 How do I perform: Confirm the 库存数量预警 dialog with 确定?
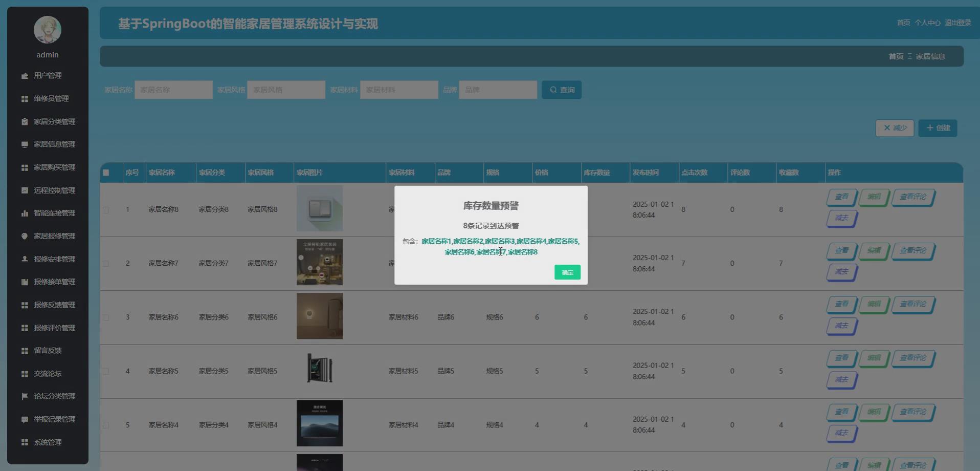(567, 272)
